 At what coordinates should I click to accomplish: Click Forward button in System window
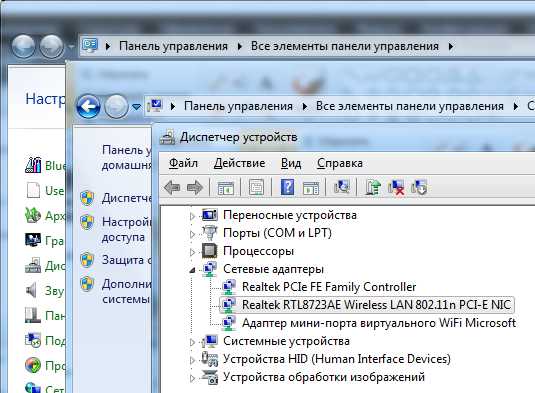[116, 106]
